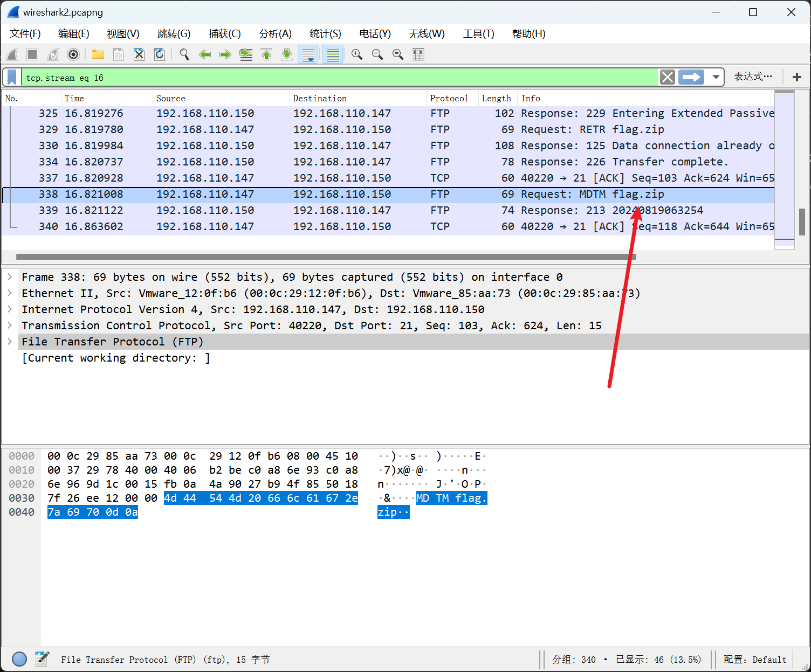
Task: Click the zoom in magnifier icon
Action: pyautogui.click(x=357, y=54)
